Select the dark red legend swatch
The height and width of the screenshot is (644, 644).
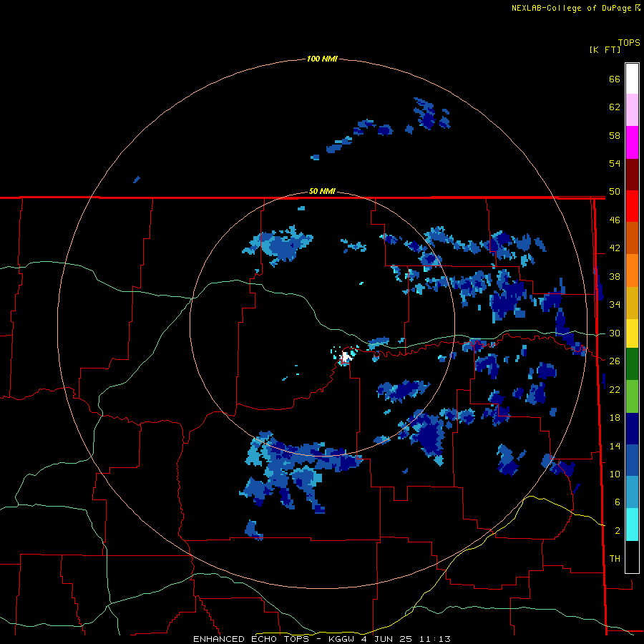pyautogui.click(x=632, y=174)
